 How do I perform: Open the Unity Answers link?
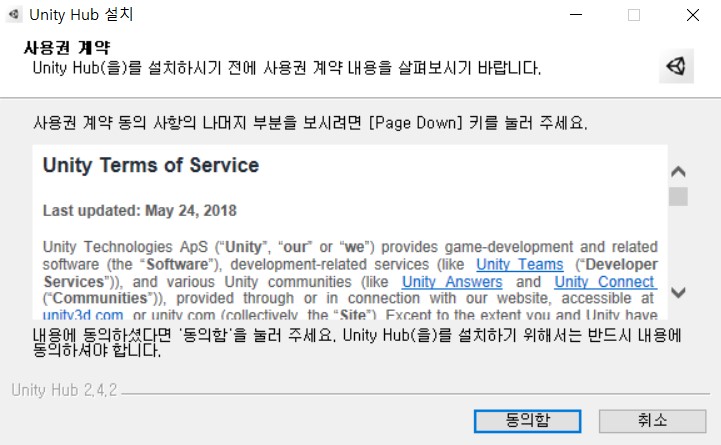[x=452, y=282]
